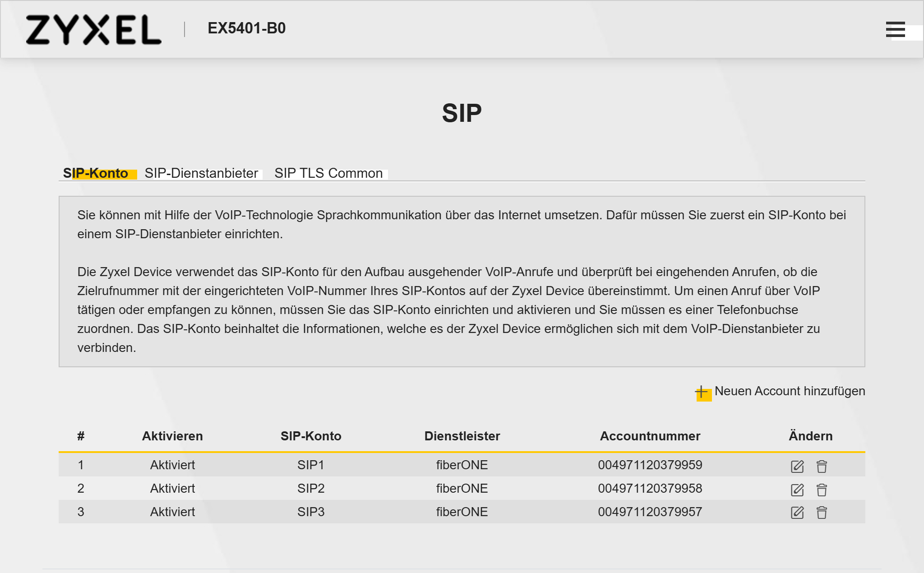Delete the SIP3 account entry
This screenshot has width=924, height=573.
pyautogui.click(x=822, y=513)
